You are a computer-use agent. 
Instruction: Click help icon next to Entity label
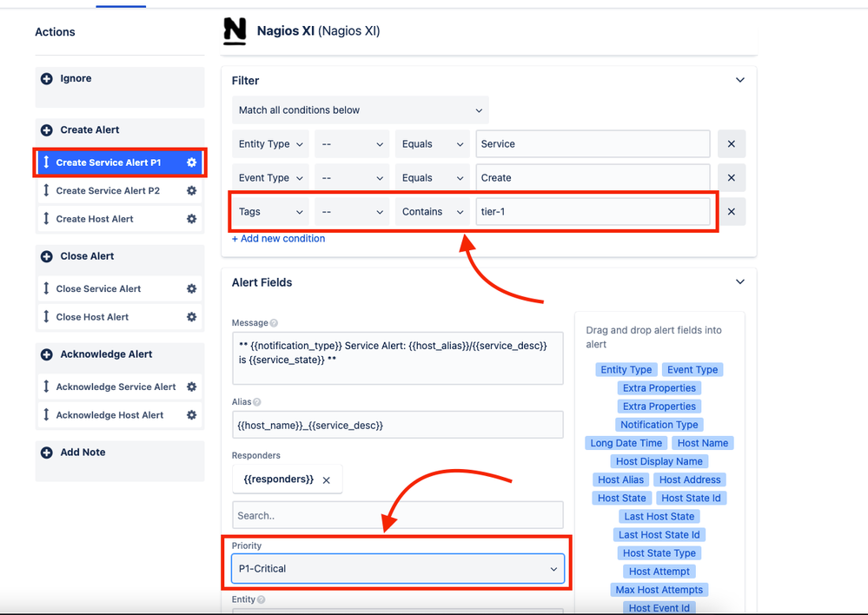point(262,599)
